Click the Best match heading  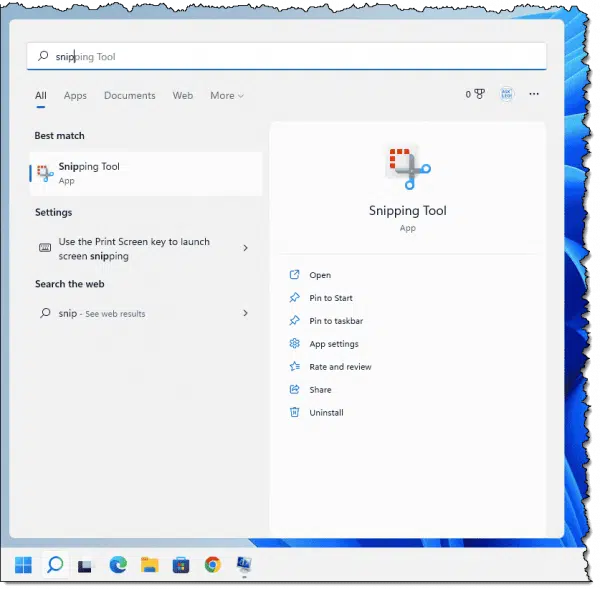59,136
